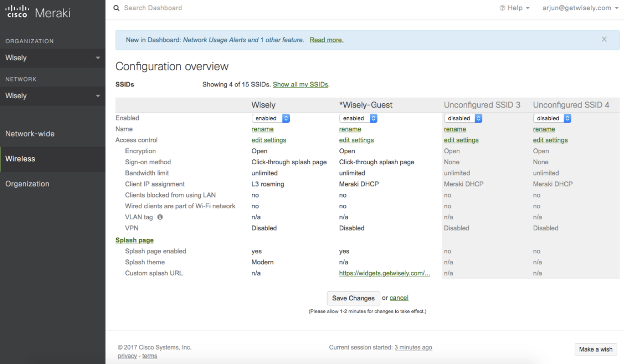
Task: Click Show all my SSIDs
Action: [x=300, y=85]
